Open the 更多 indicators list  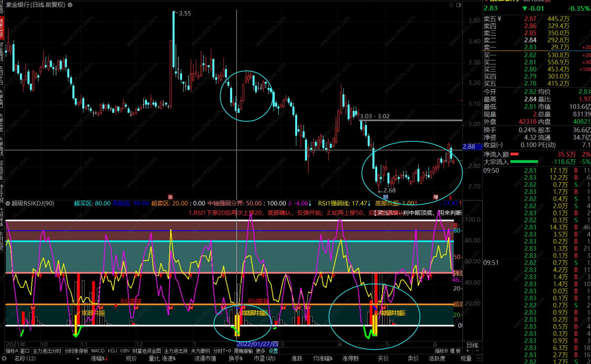pos(260,351)
